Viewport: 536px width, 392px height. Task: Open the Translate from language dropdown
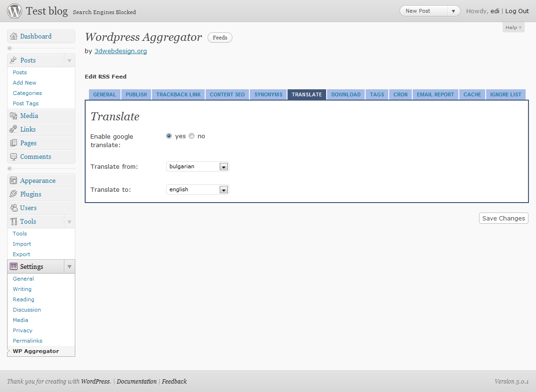(197, 167)
